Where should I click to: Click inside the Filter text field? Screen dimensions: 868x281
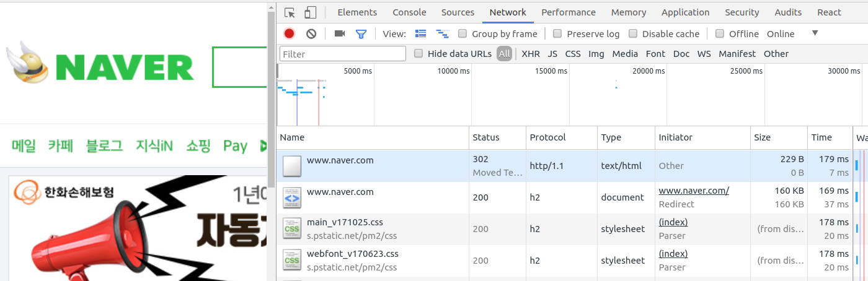pos(343,54)
